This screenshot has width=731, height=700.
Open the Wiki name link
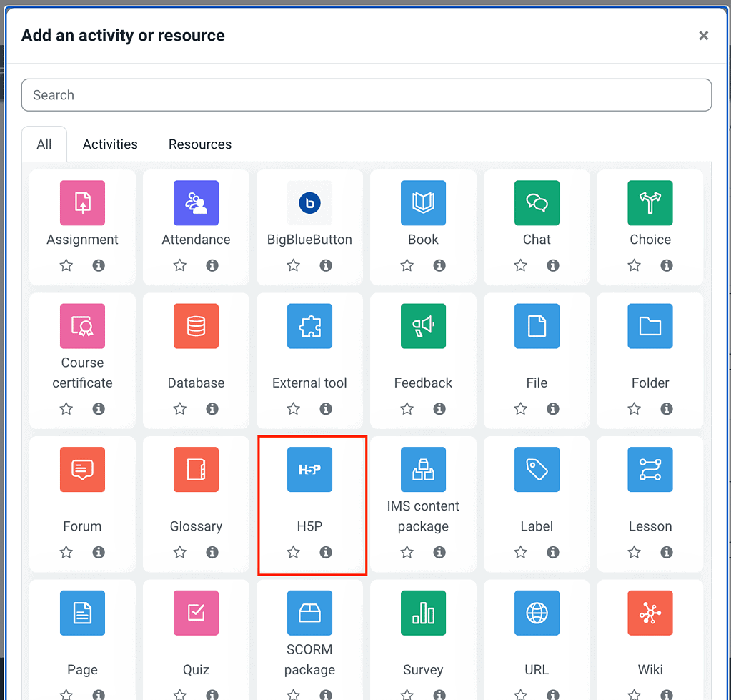(650, 670)
